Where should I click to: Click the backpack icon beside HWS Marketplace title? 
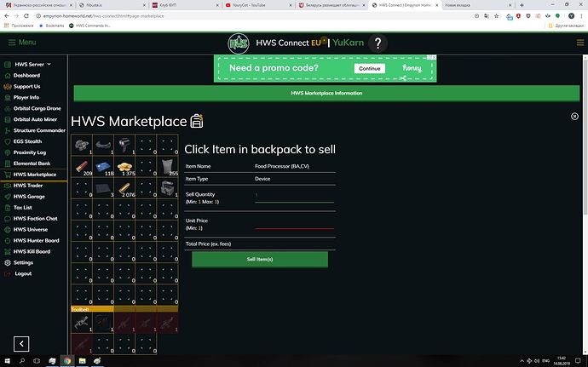197,121
